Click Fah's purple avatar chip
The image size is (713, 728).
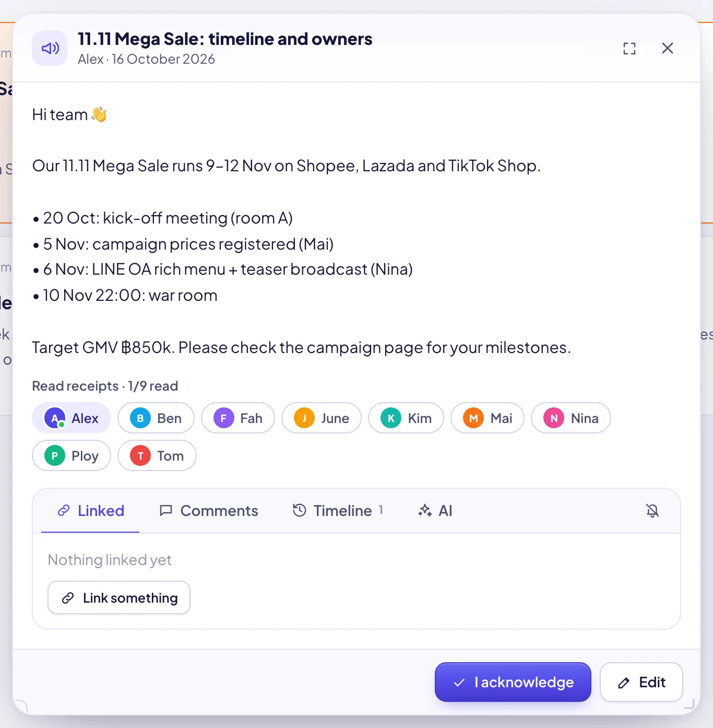click(x=238, y=418)
